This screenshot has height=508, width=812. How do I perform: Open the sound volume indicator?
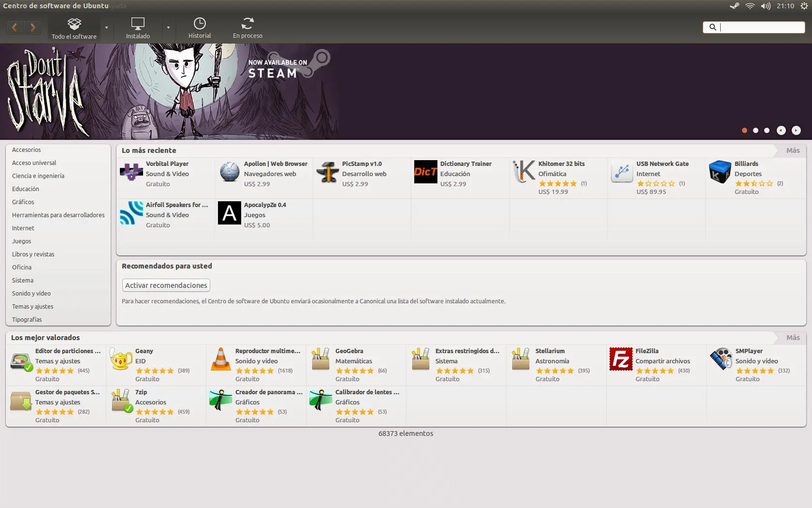pos(766,6)
